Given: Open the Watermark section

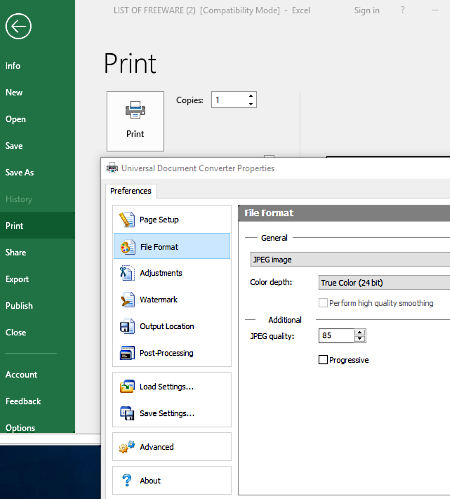Looking at the screenshot, I should 172,300.
